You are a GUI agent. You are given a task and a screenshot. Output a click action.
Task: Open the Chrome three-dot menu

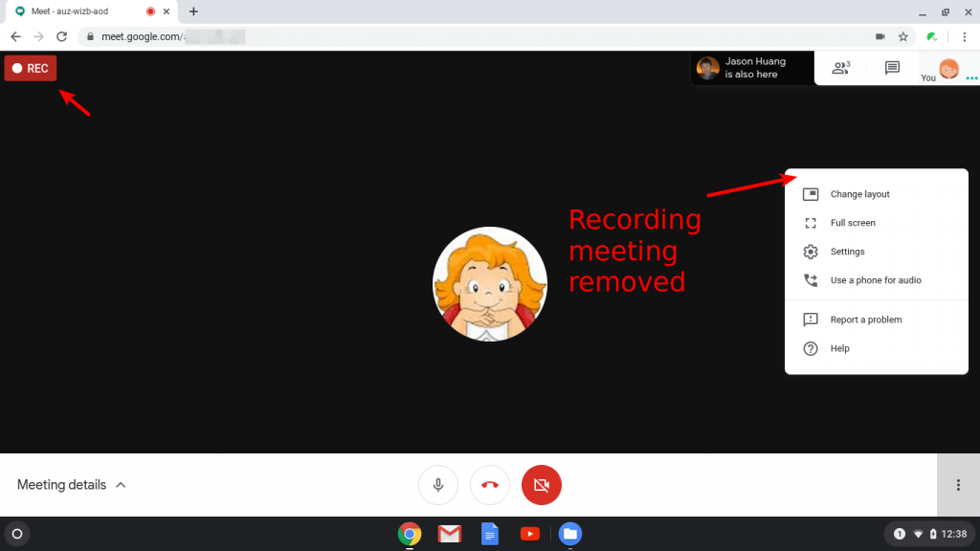click(965, 37)
